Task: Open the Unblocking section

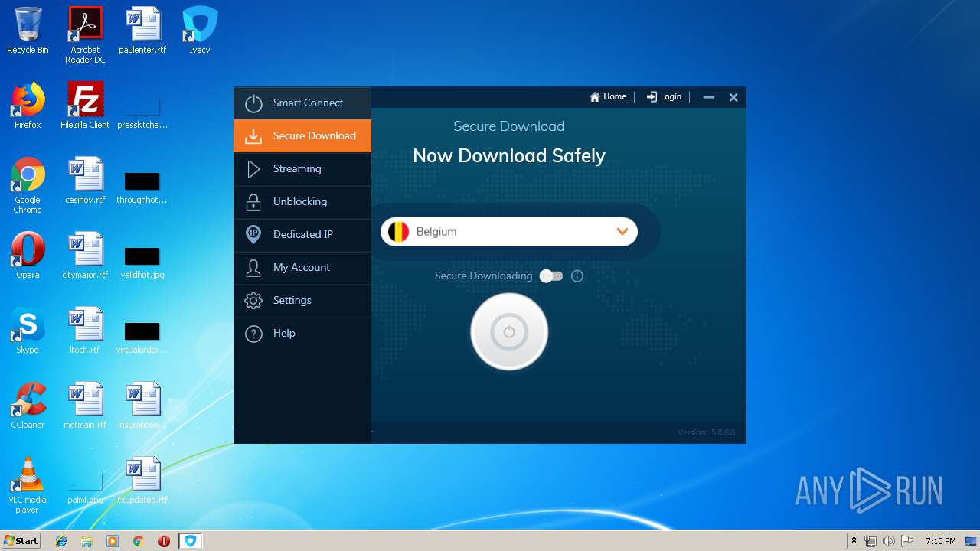Action: point(302,201)
